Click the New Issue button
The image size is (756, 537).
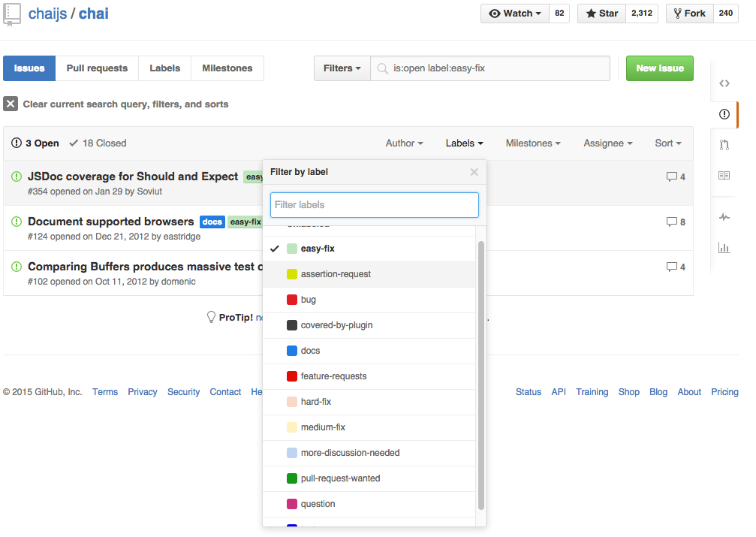660,68
